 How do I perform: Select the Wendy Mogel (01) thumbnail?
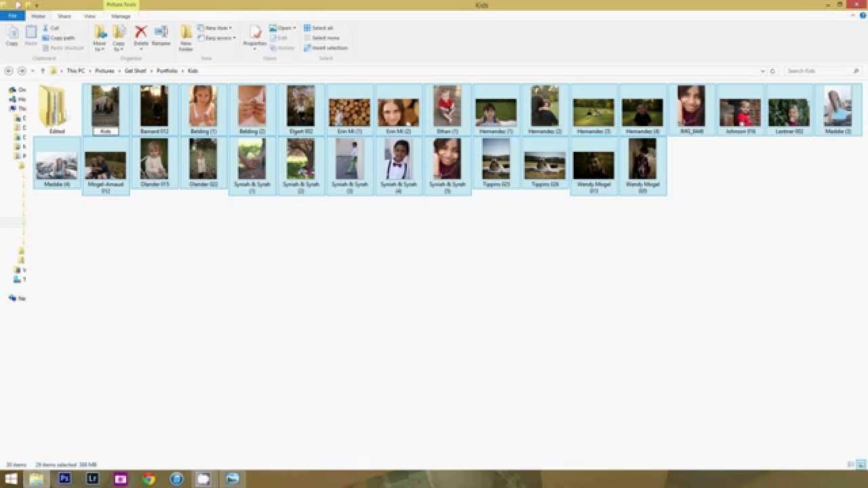(x=593, y=165)
